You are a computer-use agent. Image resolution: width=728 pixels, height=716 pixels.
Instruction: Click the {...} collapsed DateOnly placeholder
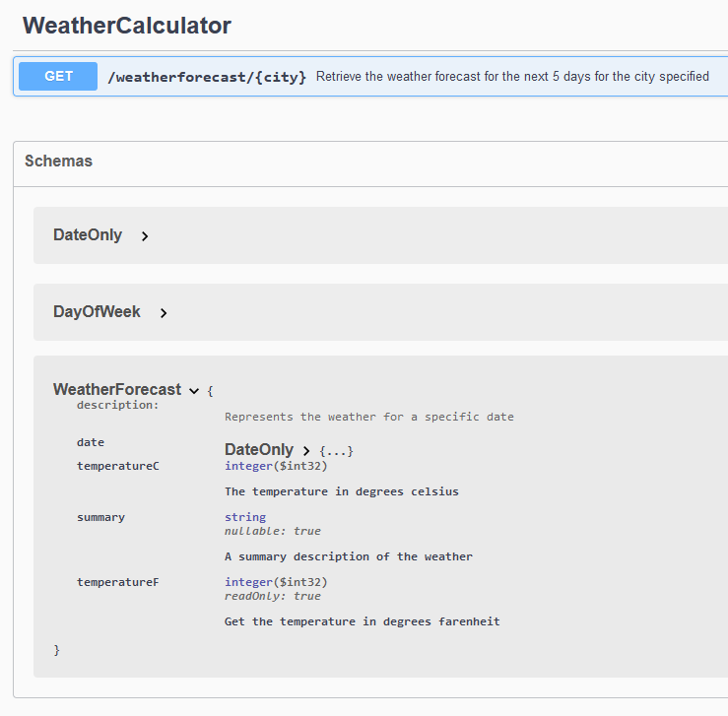(337, 451)
